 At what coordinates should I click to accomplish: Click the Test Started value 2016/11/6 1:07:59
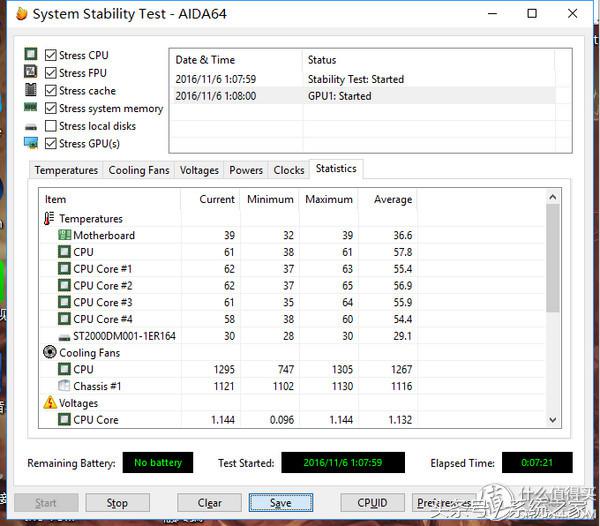(x=343, y=462)
